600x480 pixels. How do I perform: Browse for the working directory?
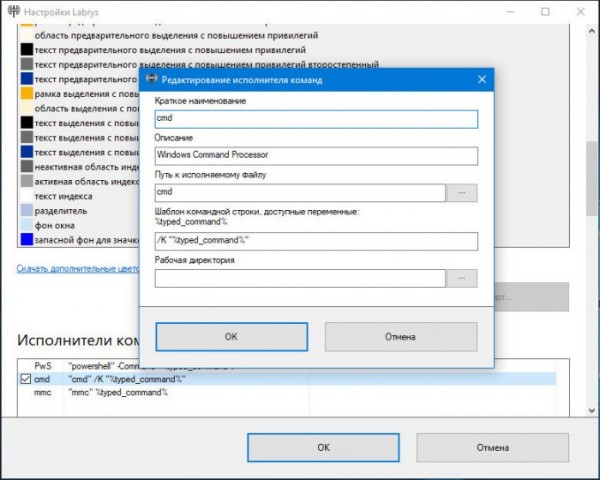pos(462,278)
